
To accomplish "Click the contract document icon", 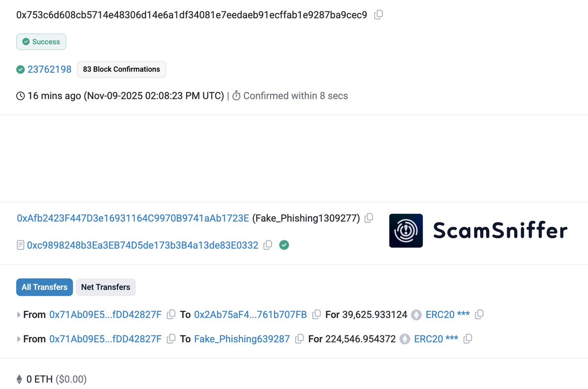I will [21, 245].
